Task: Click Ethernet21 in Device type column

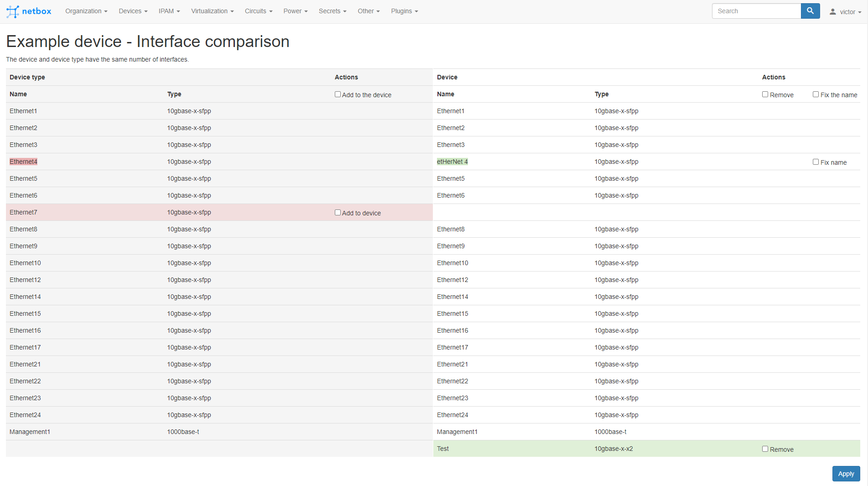Action: click(25, 364)
